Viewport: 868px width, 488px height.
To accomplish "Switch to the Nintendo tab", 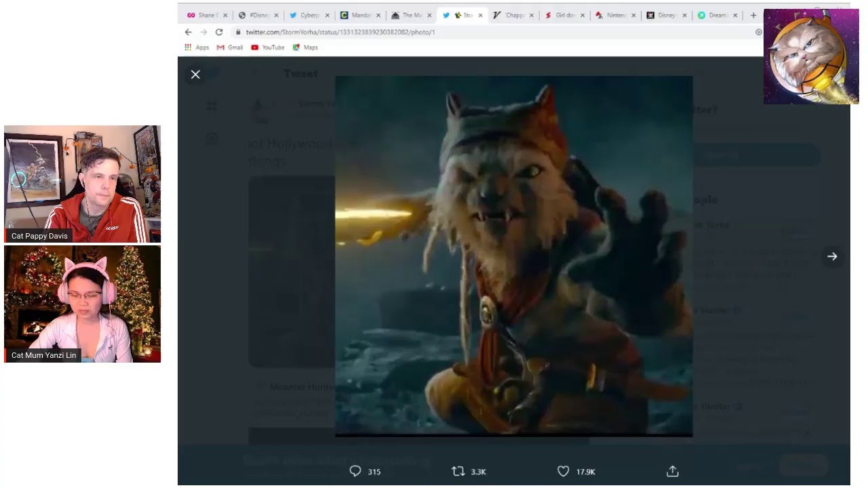I will pyautogui.click(x=614, y=15).
